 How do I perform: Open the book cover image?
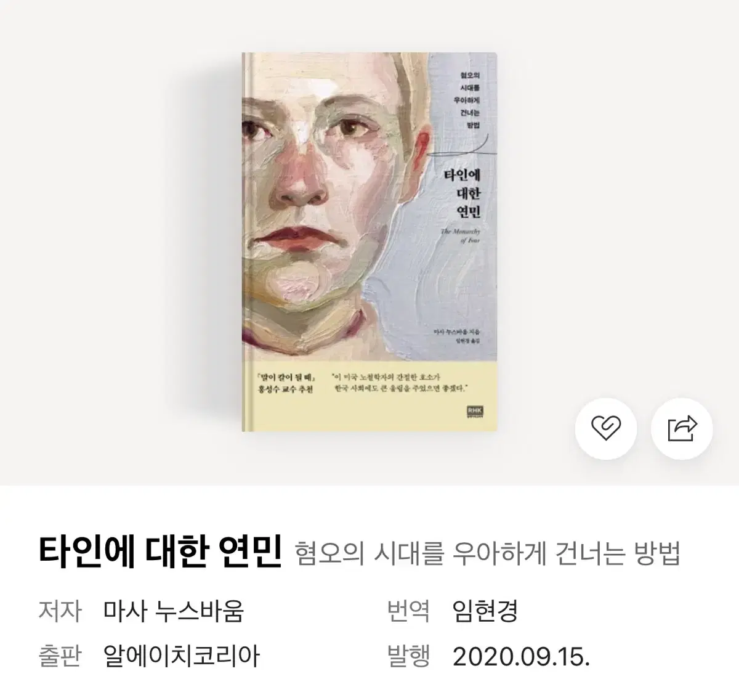point(369,242)
